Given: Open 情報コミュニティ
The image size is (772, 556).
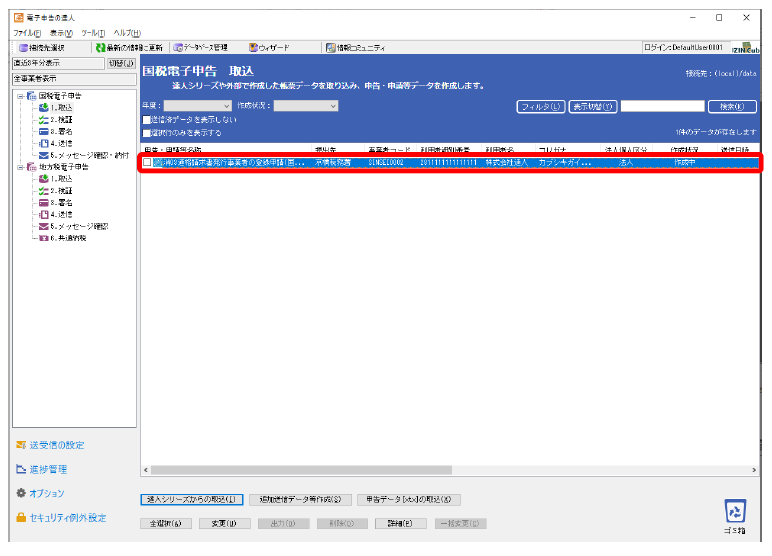Looking at the screenshot, I should point(355,48).
